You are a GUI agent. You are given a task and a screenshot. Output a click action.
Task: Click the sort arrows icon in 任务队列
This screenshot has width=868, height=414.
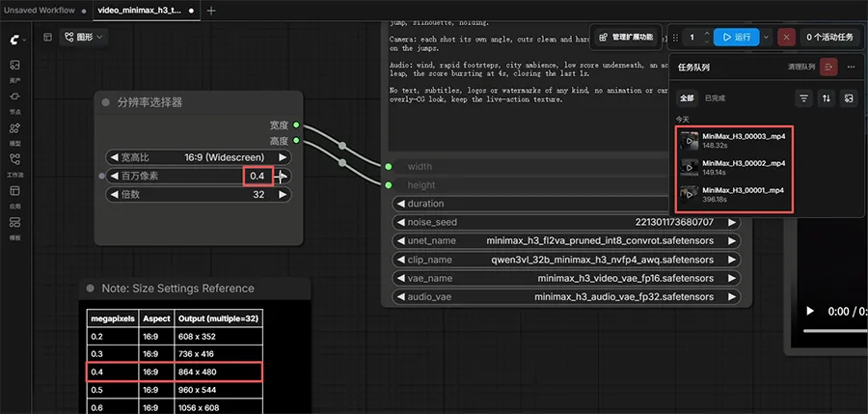point(826,98)
